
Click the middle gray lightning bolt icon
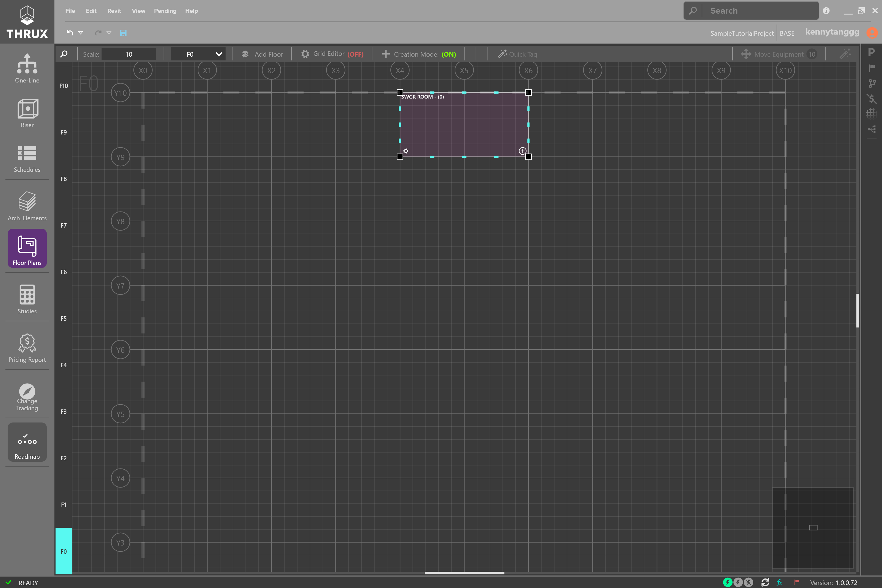click(x=738, y=582)
